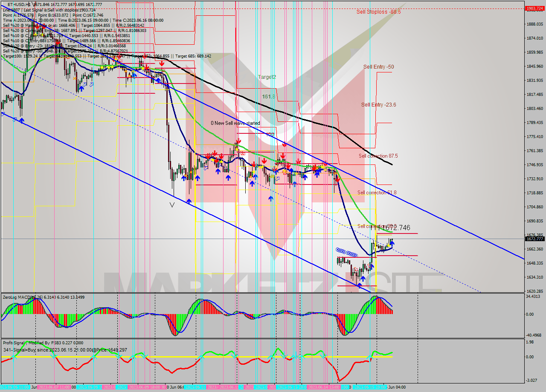Viewport: 546px width, 392px height.
Task: Click the 34.4313 MACD scale value
Action: (533, 297)
